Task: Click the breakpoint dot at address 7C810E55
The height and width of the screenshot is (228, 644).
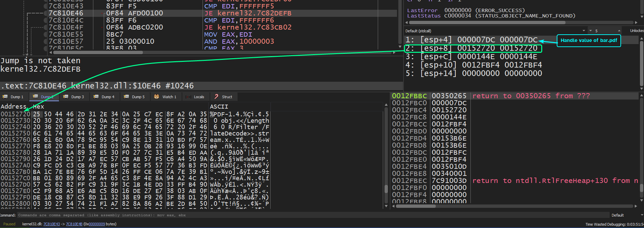Action: pyautogui.click(x=46, y=34)
